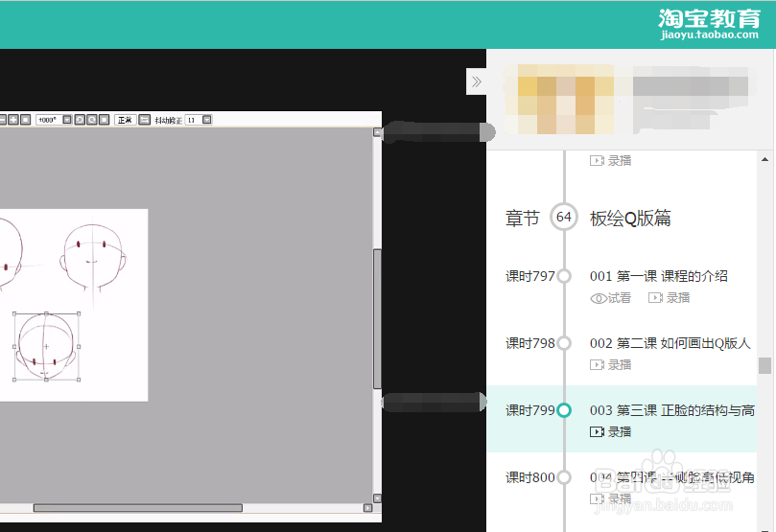Viewport: 776px width, 532px height.
Task: Collapse the course sidebar with the double-chevron button
Action: click(x=476, y=81)
